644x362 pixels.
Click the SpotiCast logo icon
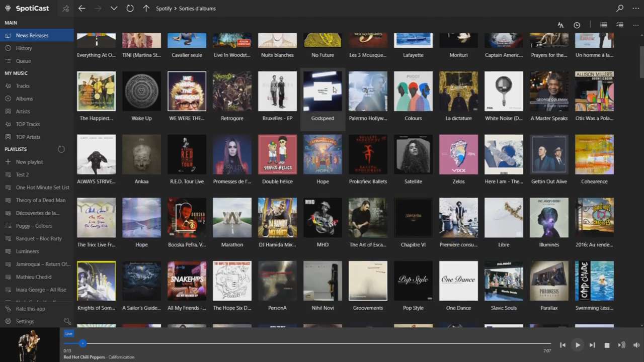(x=8, y=8)
